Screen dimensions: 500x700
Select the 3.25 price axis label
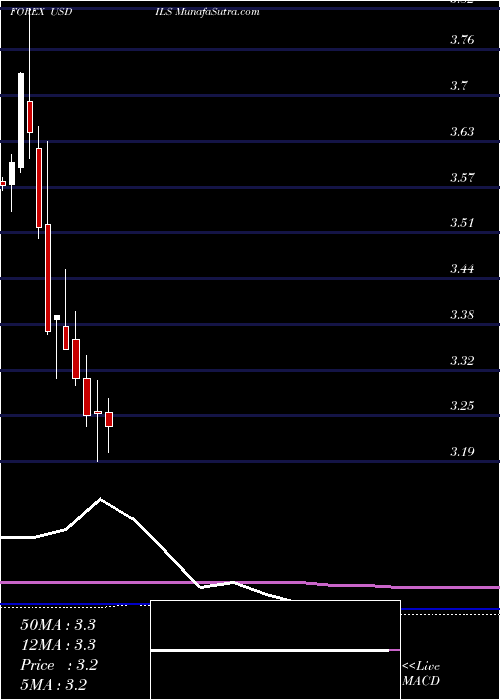coord(462,406)
